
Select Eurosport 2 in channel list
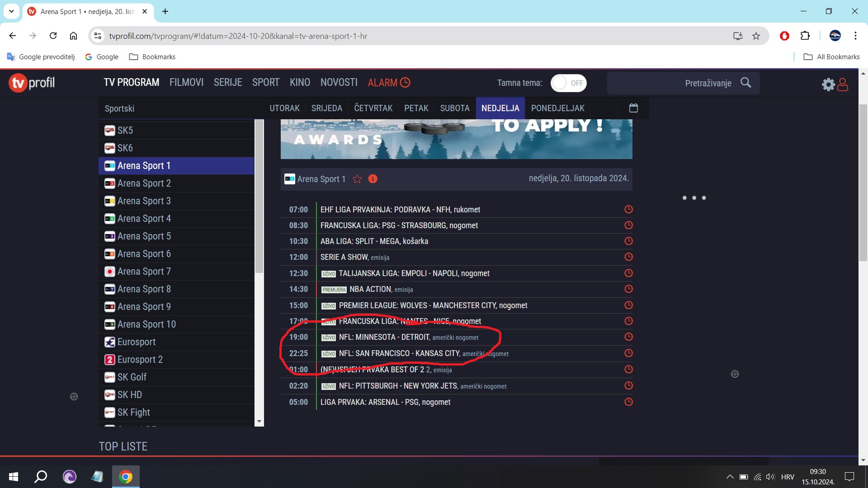140,360
